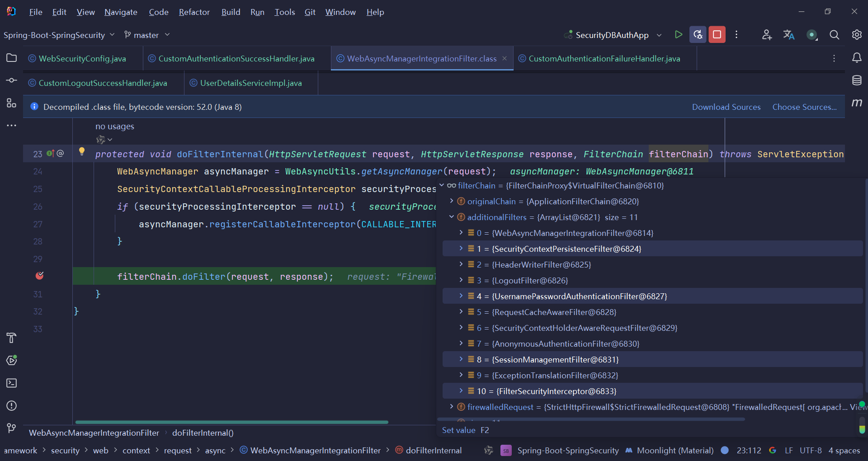Show more tool windows ellipsis in left sidebar
This screenshot has height=461, width=868.
point(11,126)
